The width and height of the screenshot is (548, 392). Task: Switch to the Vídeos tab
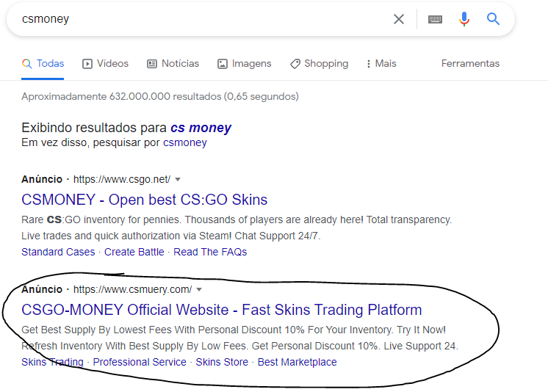click(105, 64)
